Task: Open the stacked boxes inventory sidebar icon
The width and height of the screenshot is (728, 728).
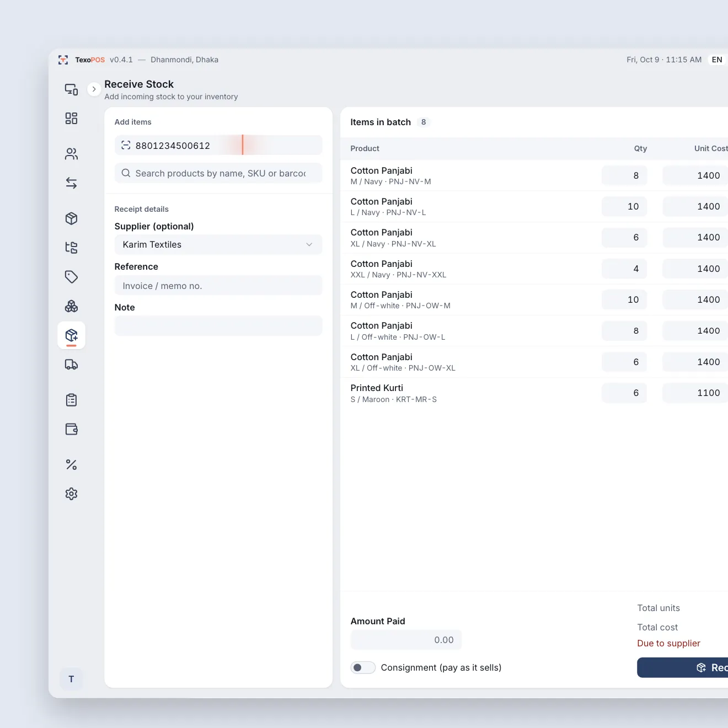Action: 71,306
